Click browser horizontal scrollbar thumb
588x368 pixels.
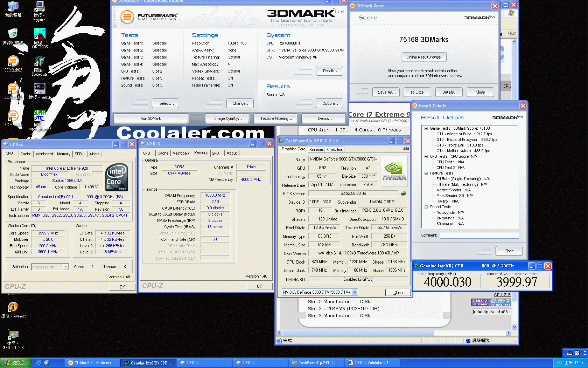pyautogui.click(x=358, y=333)
